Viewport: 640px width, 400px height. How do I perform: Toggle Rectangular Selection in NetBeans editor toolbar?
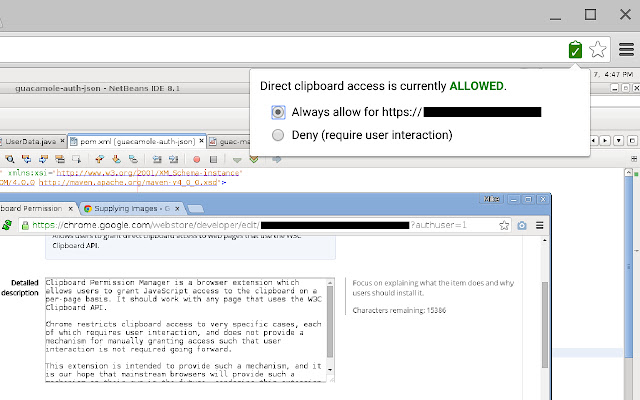tap(76, 159)
